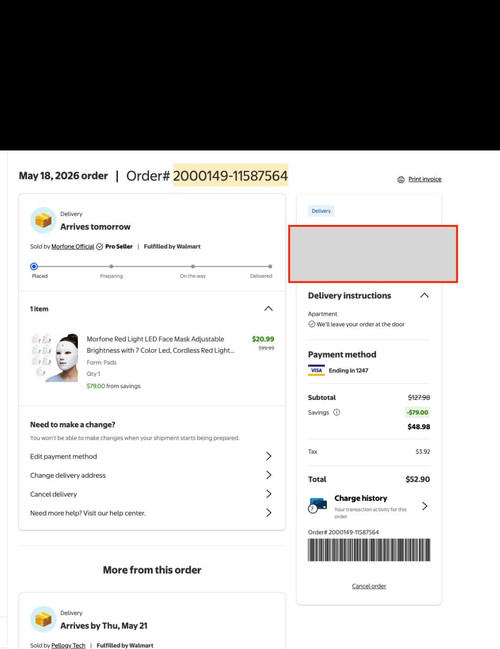
Task: Click the $52.90 total amount
Action: coord(418,479)
